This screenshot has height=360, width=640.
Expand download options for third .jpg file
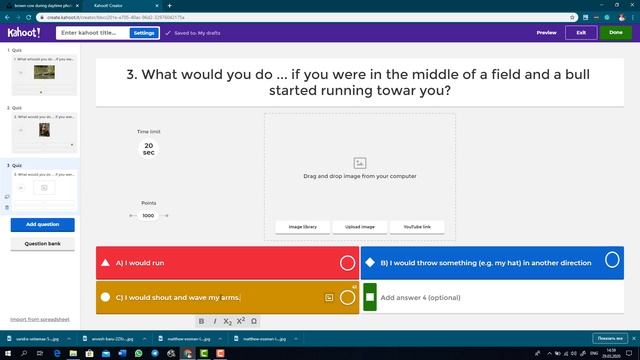point(220,339)
